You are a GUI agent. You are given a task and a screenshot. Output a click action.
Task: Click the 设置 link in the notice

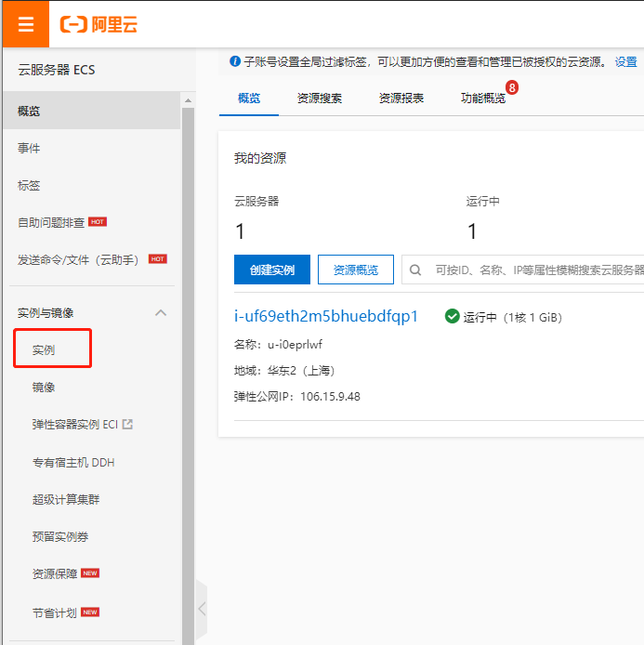point(625,62)
